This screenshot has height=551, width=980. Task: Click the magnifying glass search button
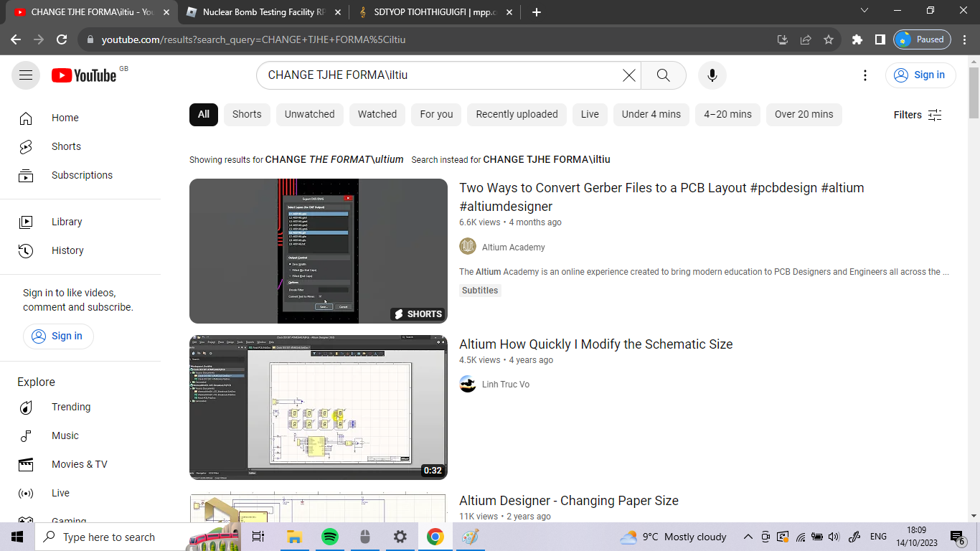coord(664,75)
